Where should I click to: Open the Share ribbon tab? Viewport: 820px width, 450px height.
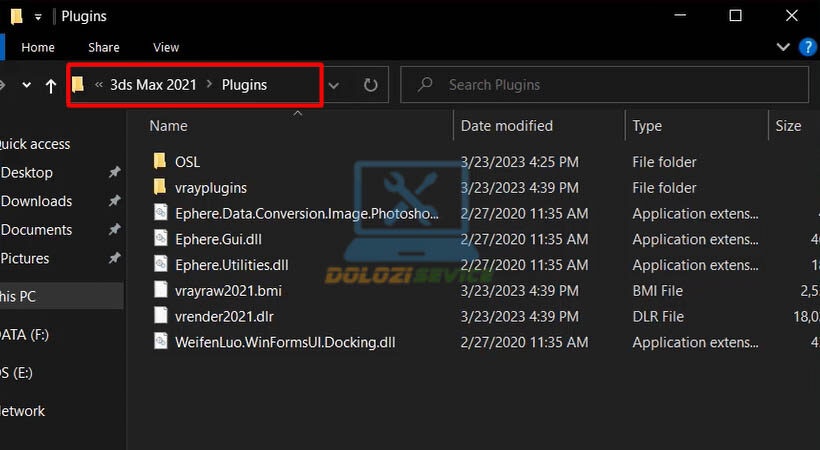coord(104,48)
